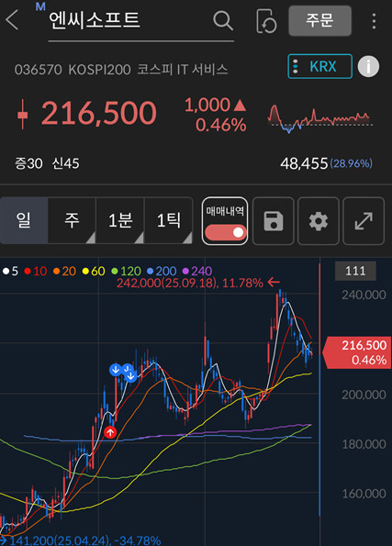Tap the candlestick icon beside the price
Image resolution: width=392 pixels, height=546 pixels.
[x=23, y=114]
